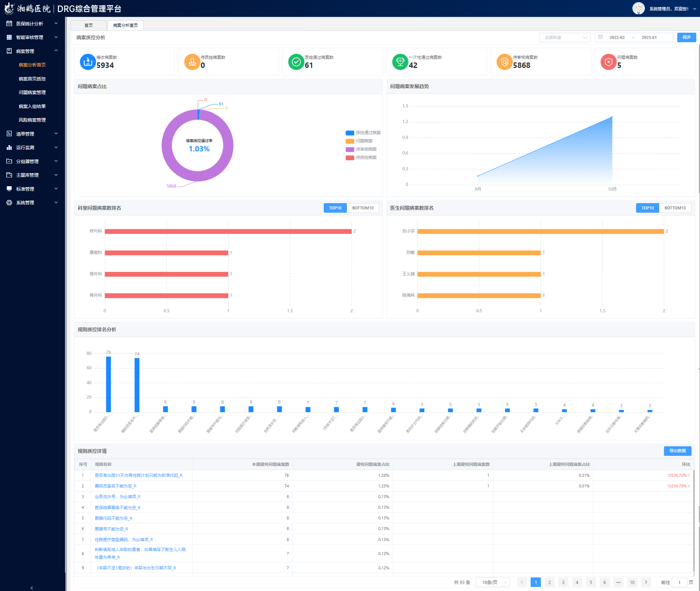Viewport: 700px width, 591px height.
Task: Click the pagination ellipsis more-pages icon
Action: tap(618, 582)
